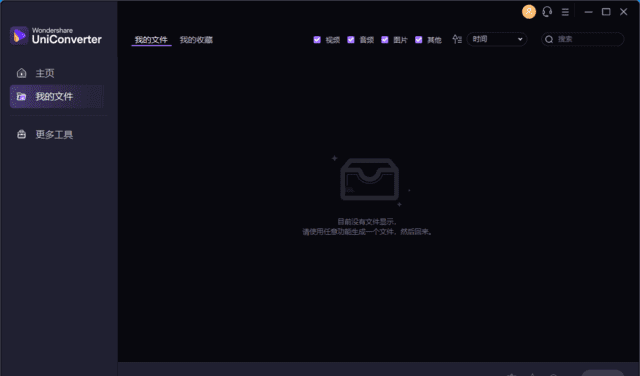Toggle the 图片 filter checkbox
640x376 pixels.
coord(384,40)
